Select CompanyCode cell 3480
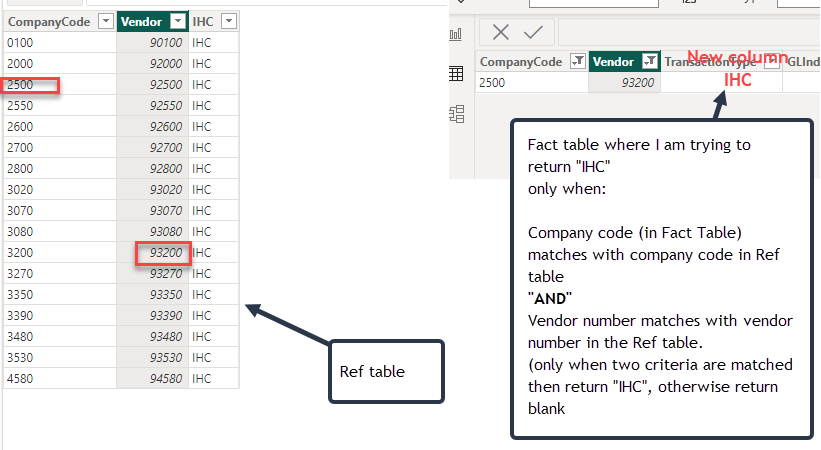This screenshot has width=821, height=450. click(60, 336)
